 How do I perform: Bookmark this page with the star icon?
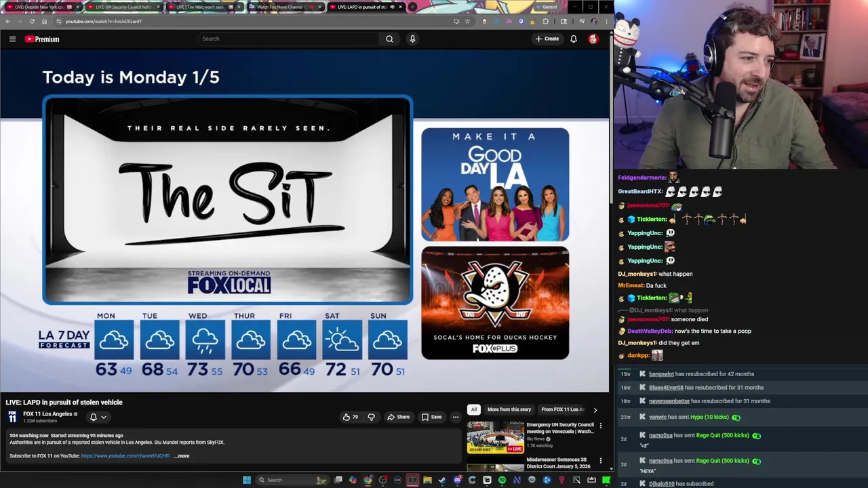[467, 21]
